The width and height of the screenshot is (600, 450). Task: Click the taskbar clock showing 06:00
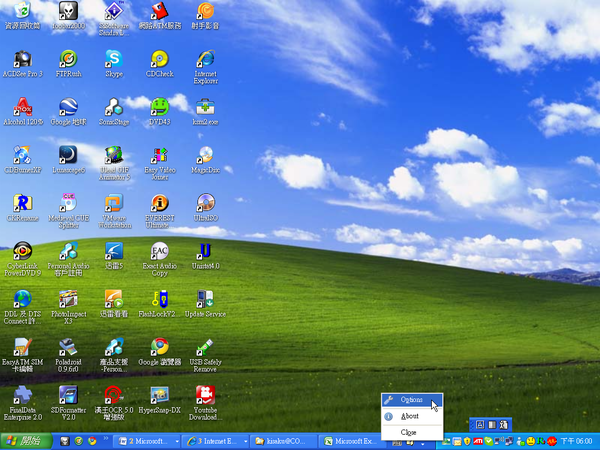coord(576,441)
